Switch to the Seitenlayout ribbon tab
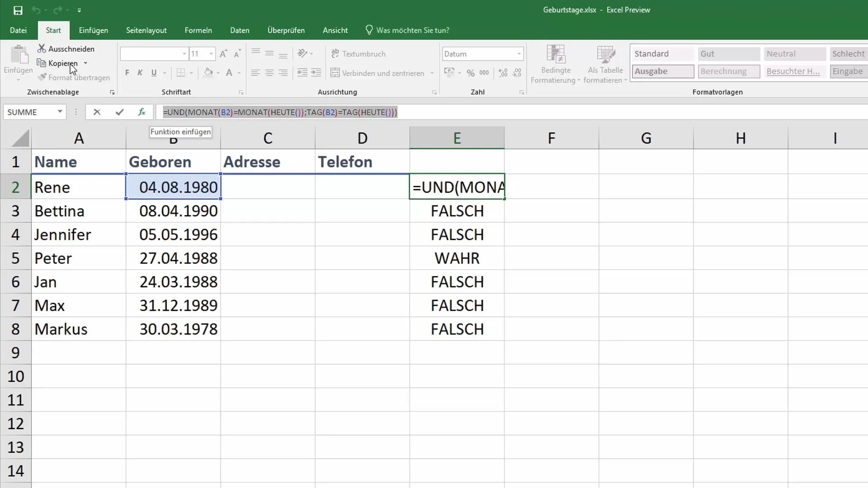The width and height of the screenshot is (868, 488). (146, 30)
